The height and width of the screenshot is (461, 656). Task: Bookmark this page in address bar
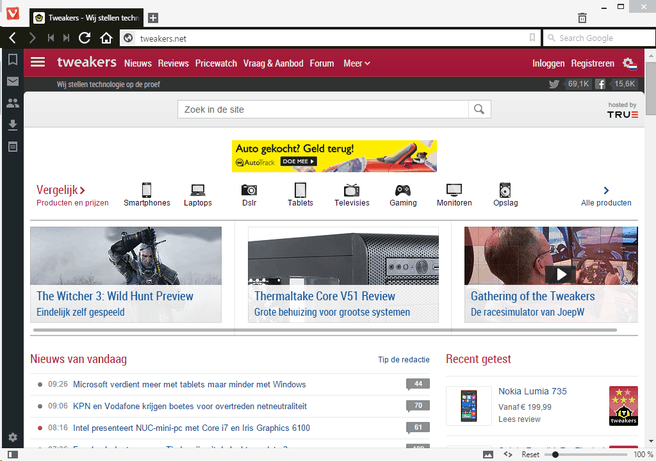coord(532,38)
